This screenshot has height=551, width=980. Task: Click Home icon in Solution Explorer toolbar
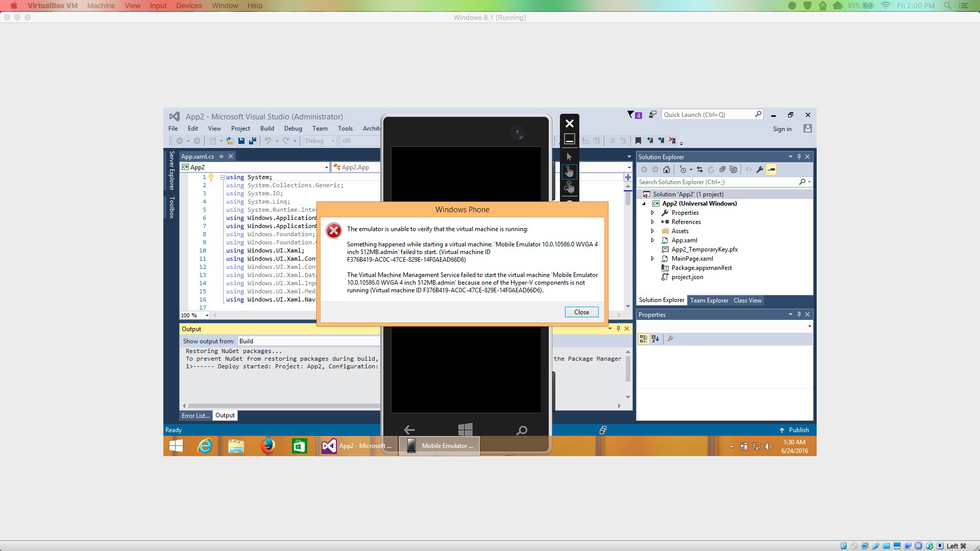coord(667,169)
